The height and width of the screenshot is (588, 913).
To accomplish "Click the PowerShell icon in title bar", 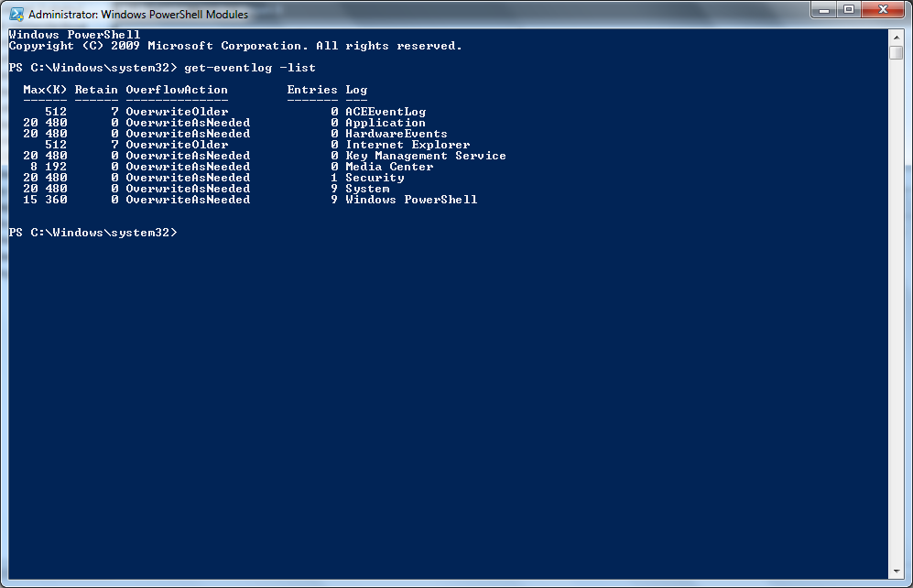I will point(16,14).
